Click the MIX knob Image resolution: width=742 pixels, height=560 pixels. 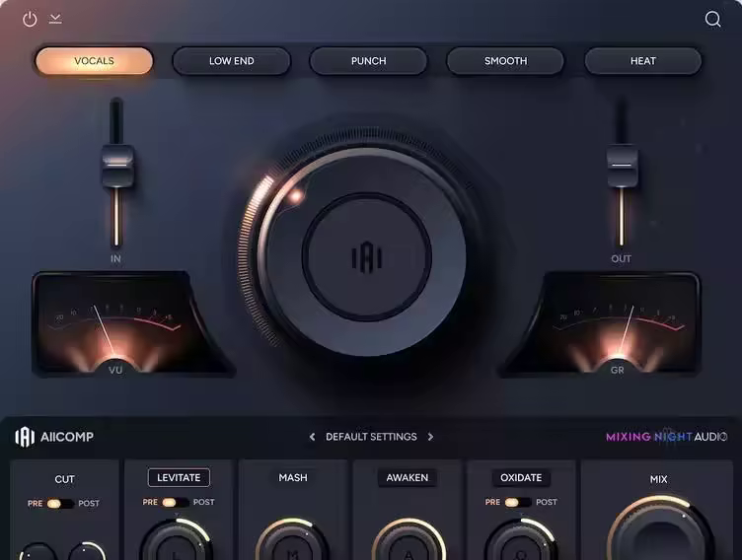pyautogui.click(x=659, y=532)
